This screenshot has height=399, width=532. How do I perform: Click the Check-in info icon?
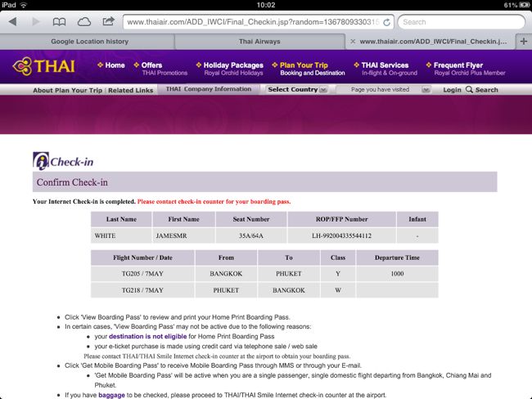[x=41, y=161]
